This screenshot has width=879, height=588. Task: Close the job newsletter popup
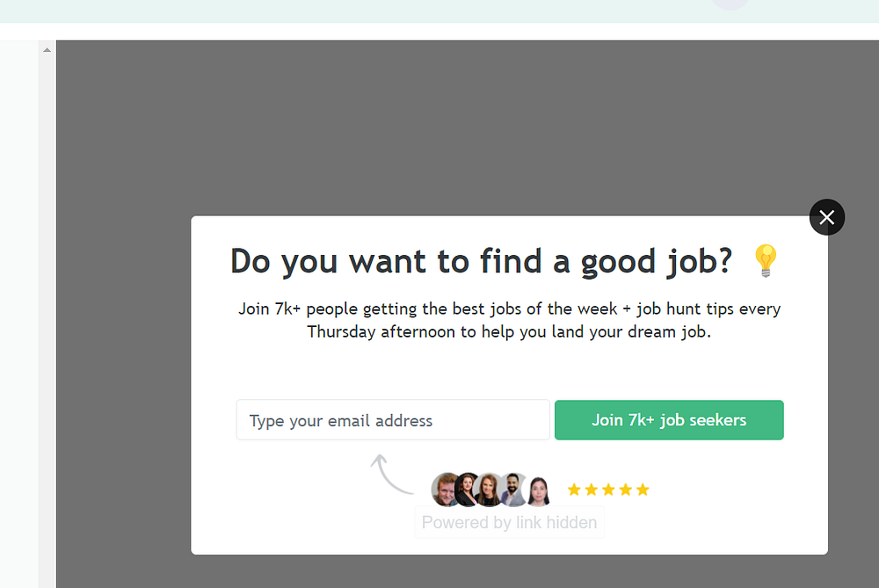[x=826, y=217]
